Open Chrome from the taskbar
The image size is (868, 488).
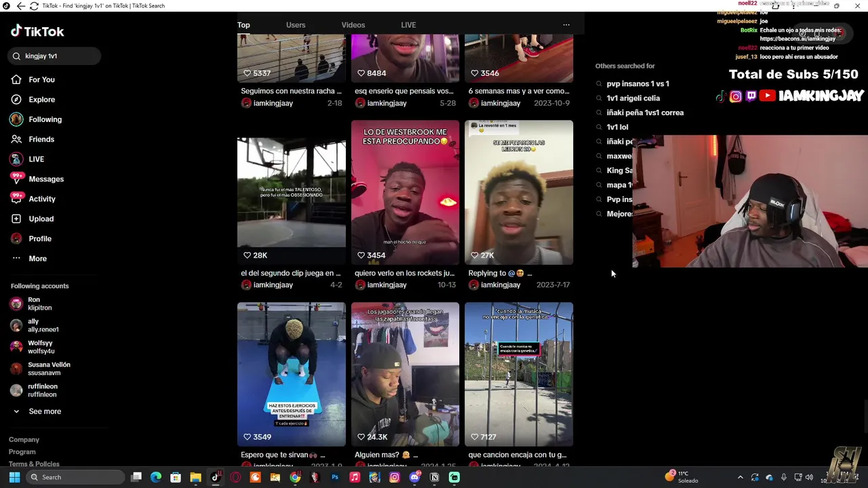[295, 477]
